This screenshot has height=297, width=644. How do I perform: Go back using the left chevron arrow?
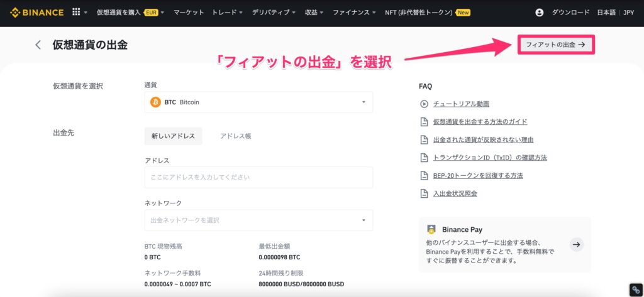point(38,45)
